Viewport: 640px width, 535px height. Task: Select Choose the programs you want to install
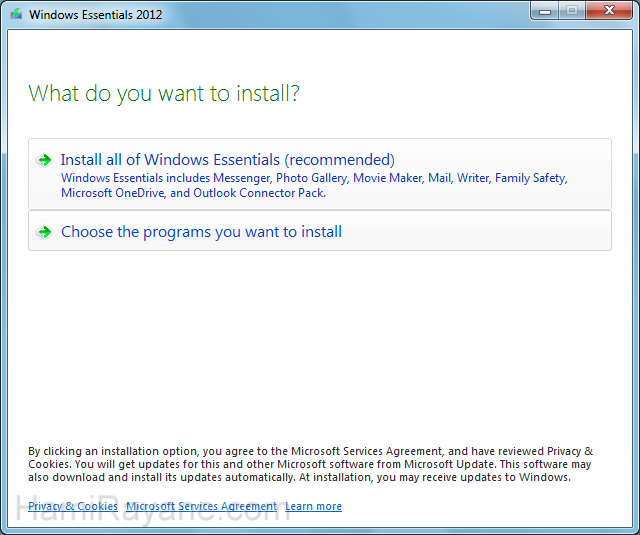[x=320, y=231]
